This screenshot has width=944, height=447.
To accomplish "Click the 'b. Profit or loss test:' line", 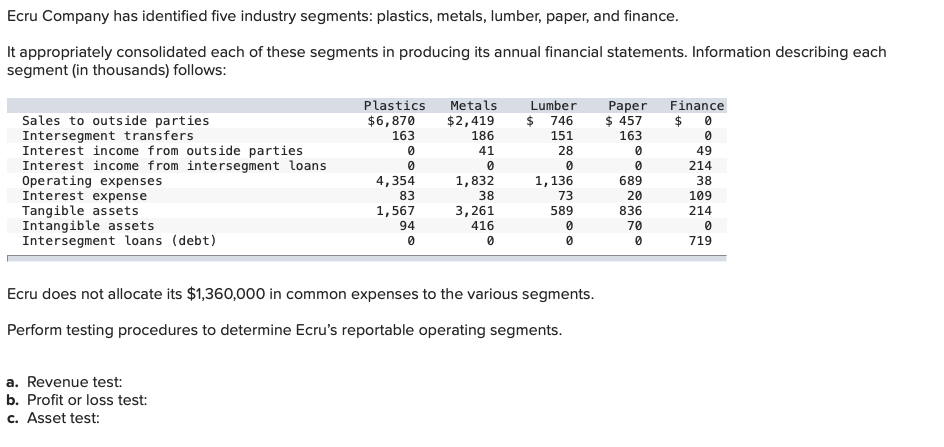I will [x=77, y=401].
